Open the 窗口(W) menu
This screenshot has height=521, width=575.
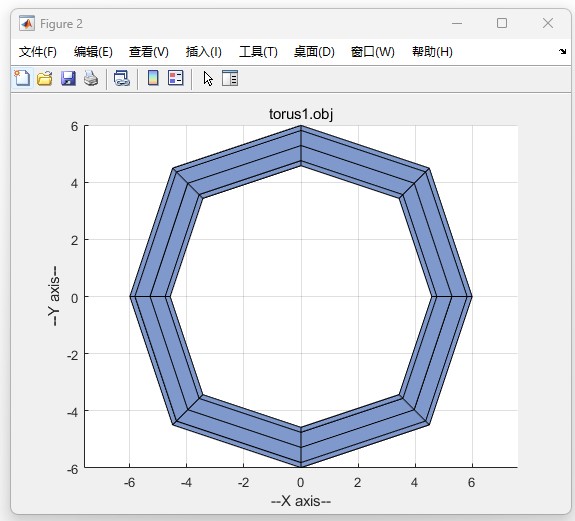[373, 52]
